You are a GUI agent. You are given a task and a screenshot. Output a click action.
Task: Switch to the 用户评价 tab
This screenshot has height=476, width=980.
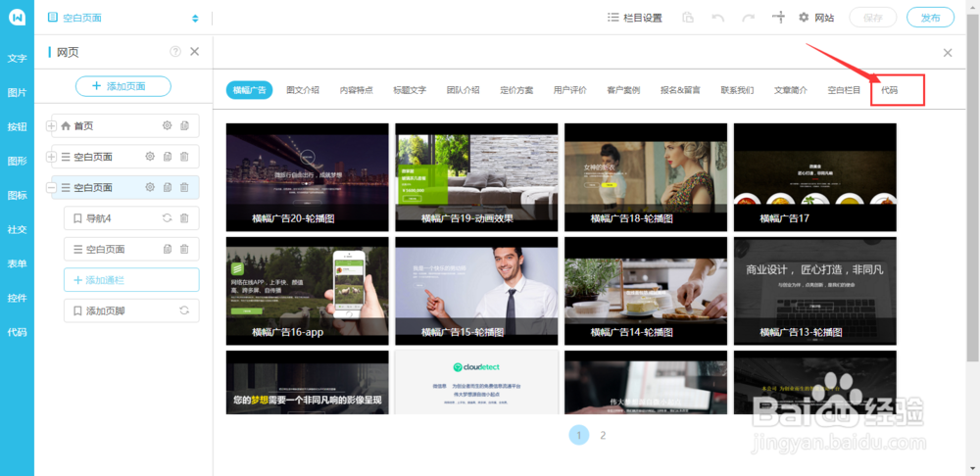coord(570,90)
